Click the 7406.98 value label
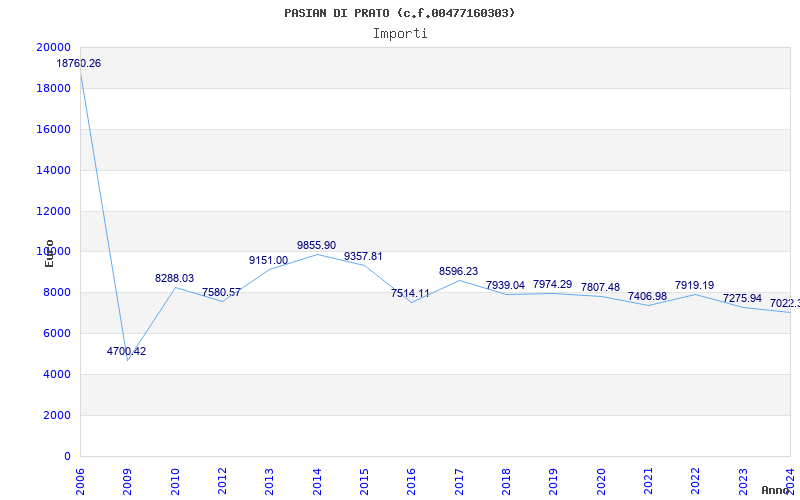This screenshot has width=800, height=500. pyautogui.click(x=647, y=296)
